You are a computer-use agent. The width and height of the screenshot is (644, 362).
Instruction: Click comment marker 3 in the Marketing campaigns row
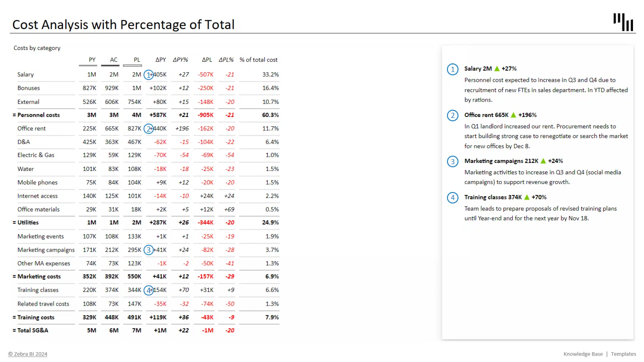pos(148,250)
